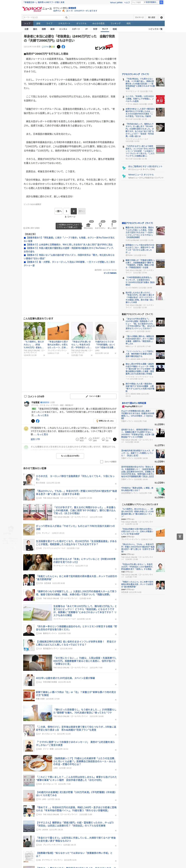Share the article on Facebook under the headline

[x=63, y=47]
